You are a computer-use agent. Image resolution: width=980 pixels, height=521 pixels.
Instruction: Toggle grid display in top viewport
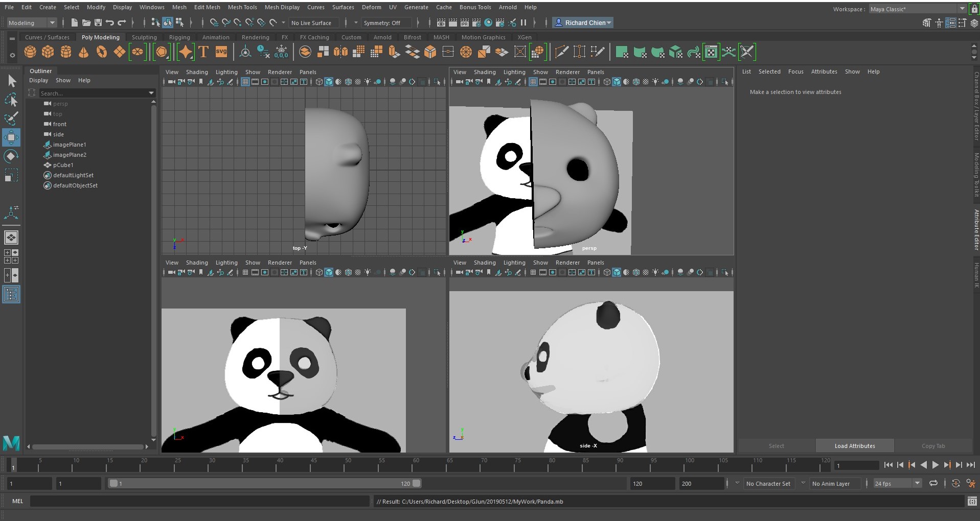point(245,82)
